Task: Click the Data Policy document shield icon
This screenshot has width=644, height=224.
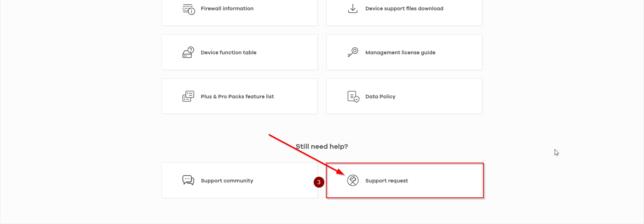Action: coord(353,97)
